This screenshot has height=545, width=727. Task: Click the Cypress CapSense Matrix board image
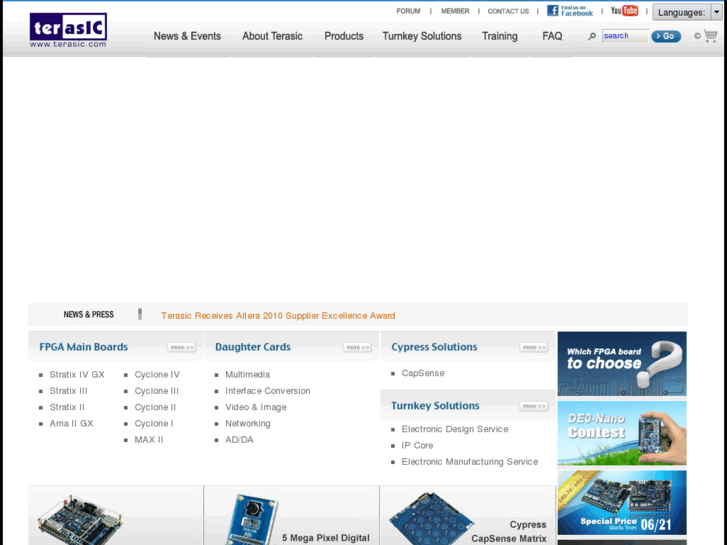tap(431, 519)
